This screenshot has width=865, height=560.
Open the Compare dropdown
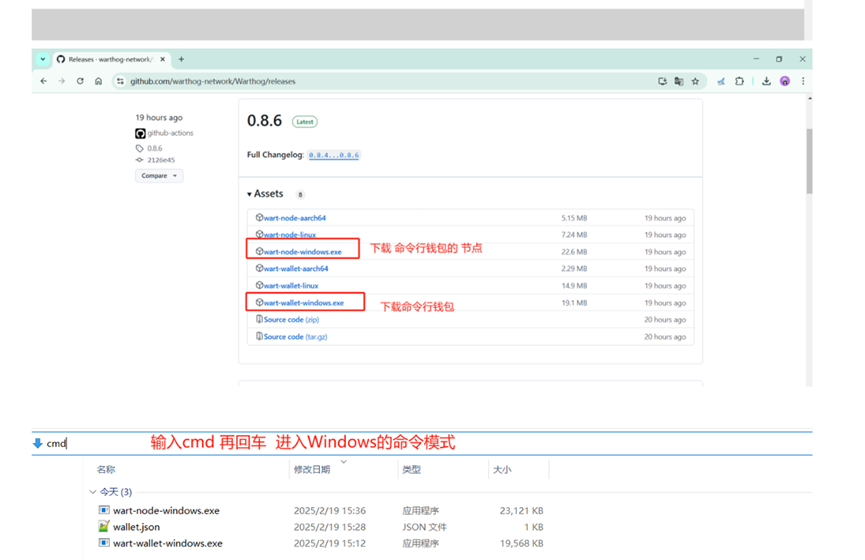[x=159, y=175]
